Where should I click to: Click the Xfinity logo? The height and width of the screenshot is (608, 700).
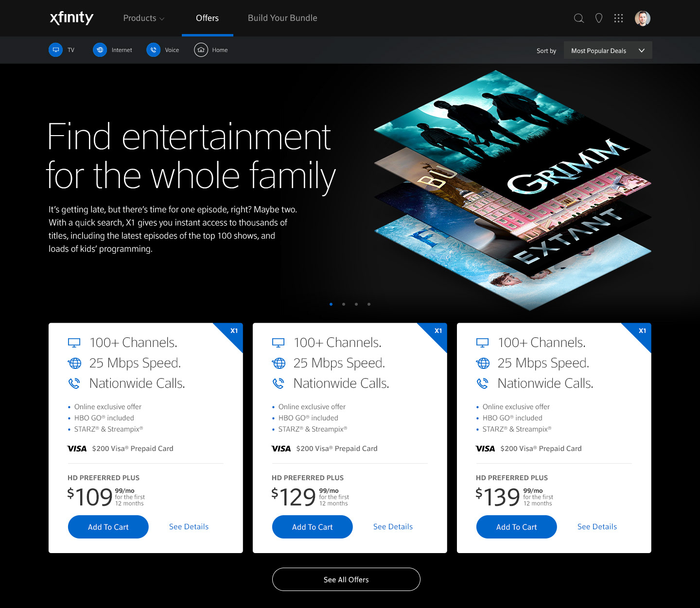(x=71, y=18)
